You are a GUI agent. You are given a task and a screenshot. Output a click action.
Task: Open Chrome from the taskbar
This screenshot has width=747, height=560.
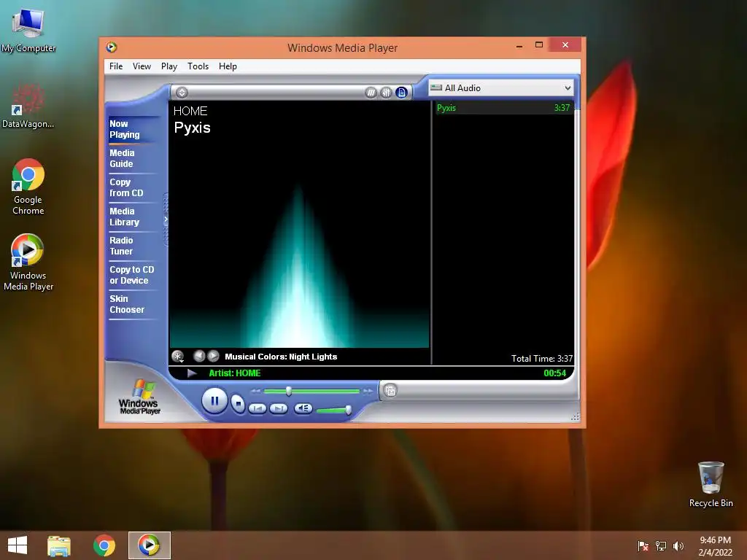[104, 545]
